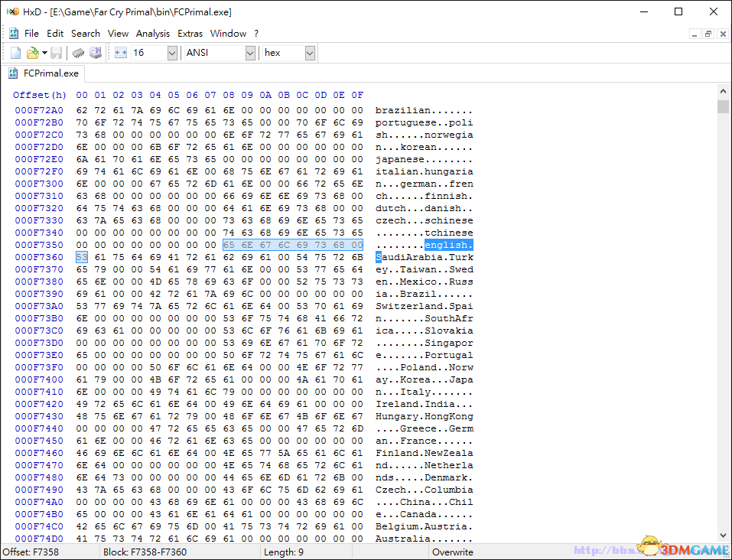
Task: Click the HxD document icon beside File menu
Action: [14, 34]
